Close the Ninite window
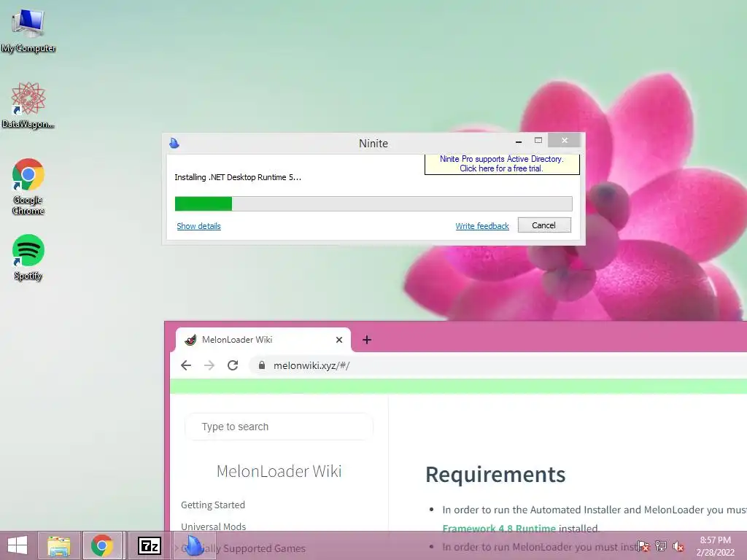The width and height of the screenshot is (747, 560). [565, 140]
